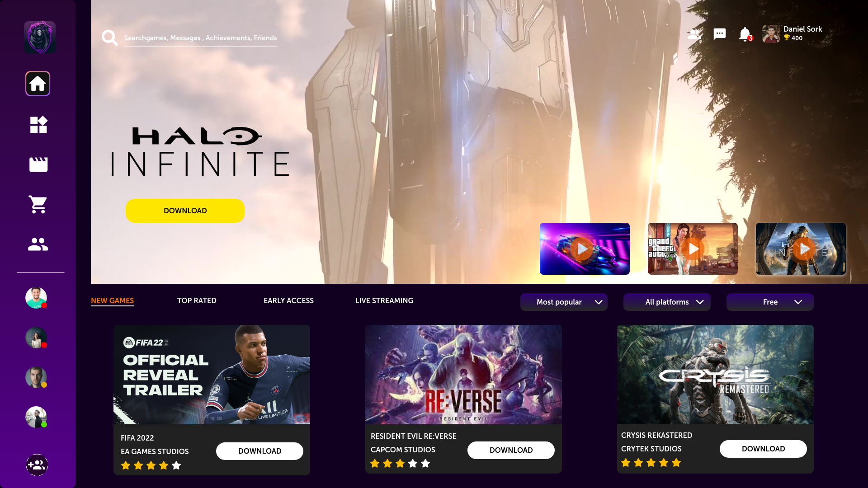
Task: Switch to the TOP RATED tab
Action: coord(197,300)
